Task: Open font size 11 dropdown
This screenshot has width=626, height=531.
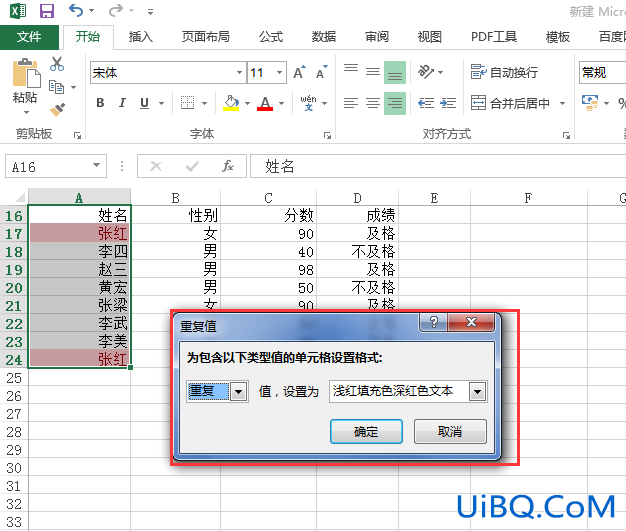Action: click(279, 72)
